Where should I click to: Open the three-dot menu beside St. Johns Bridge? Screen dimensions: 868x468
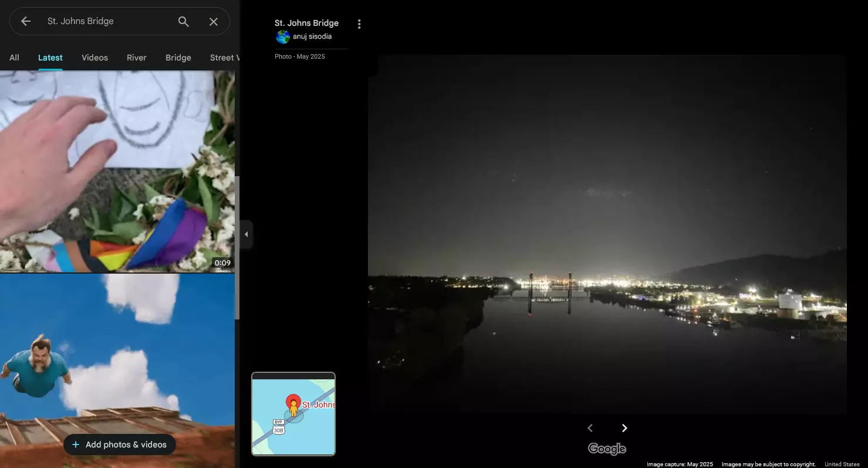[359, 24]
